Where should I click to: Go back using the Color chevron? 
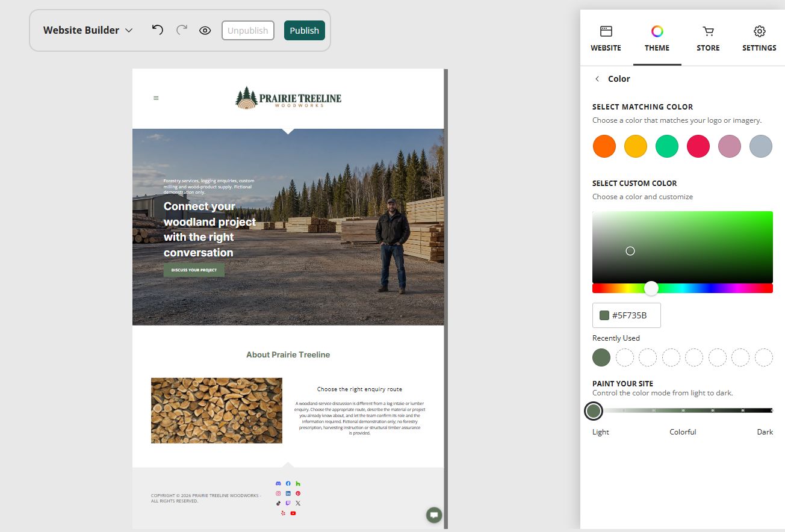[x=597, y=79]
